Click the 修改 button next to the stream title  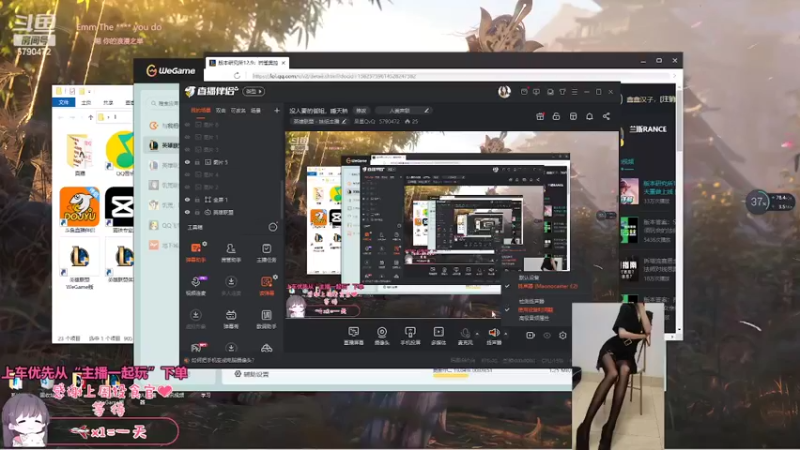point(361,110)
